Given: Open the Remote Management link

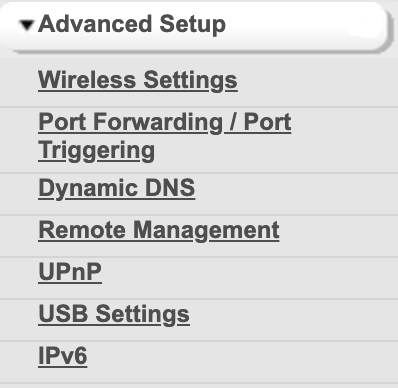Looking at the screenshot, I should pos(159,230).
